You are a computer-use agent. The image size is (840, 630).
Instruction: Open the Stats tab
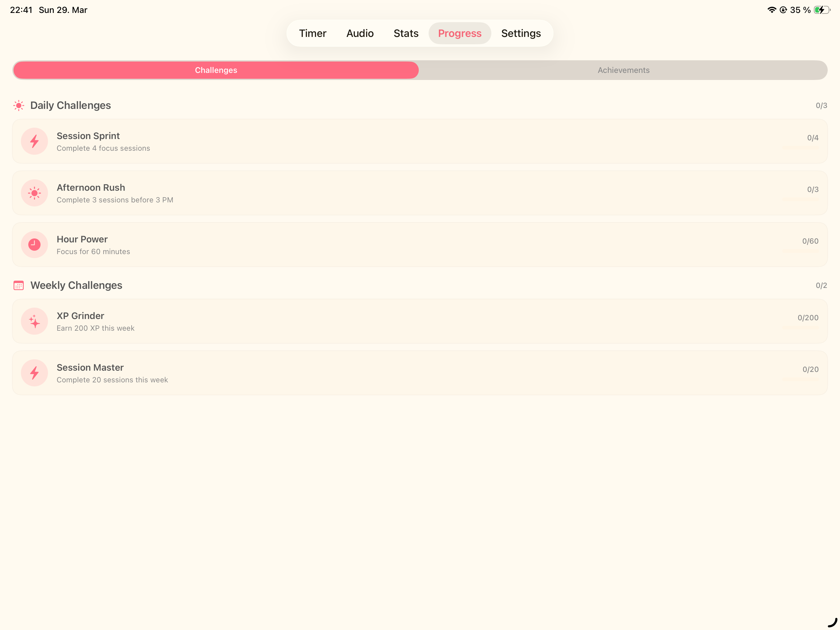(x=406, y=34)
